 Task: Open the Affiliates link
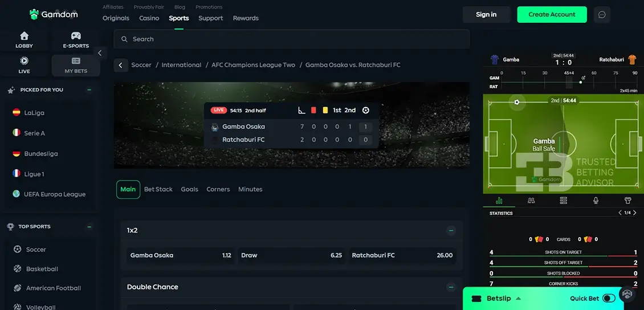(x=113, y=7)
